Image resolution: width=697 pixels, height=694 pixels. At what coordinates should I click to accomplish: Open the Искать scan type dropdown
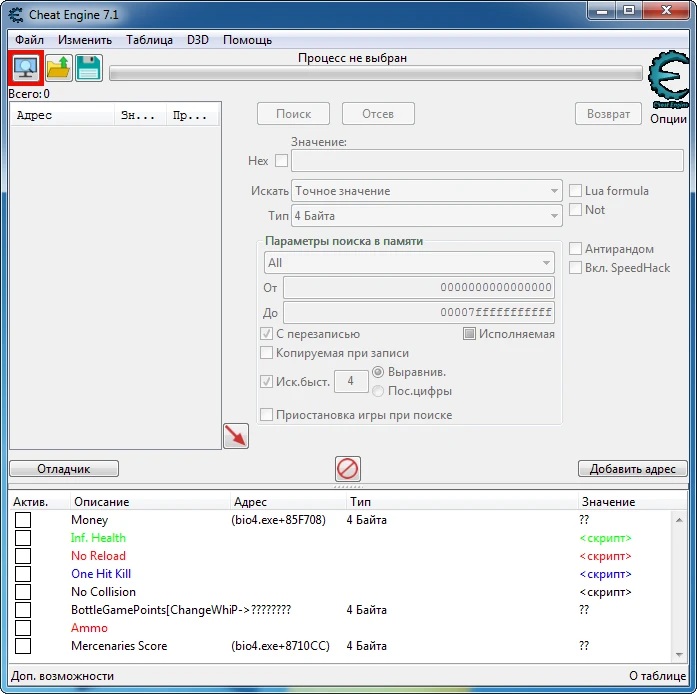coord(427,191)
